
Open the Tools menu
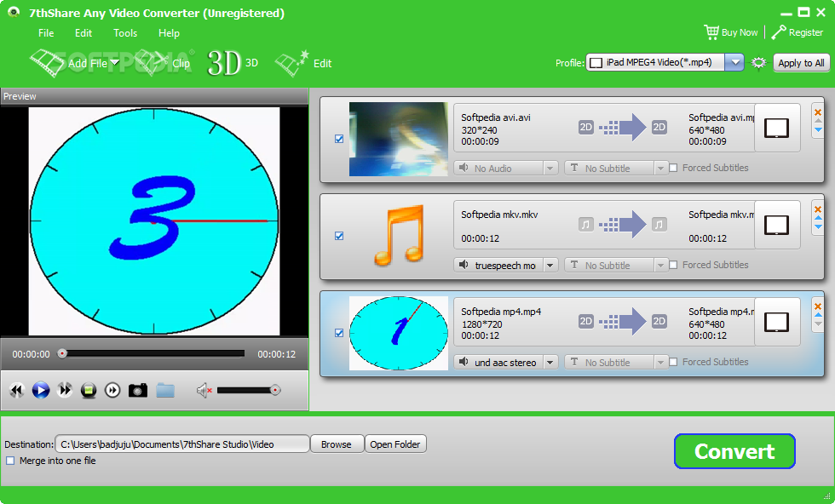pos(125,33)
